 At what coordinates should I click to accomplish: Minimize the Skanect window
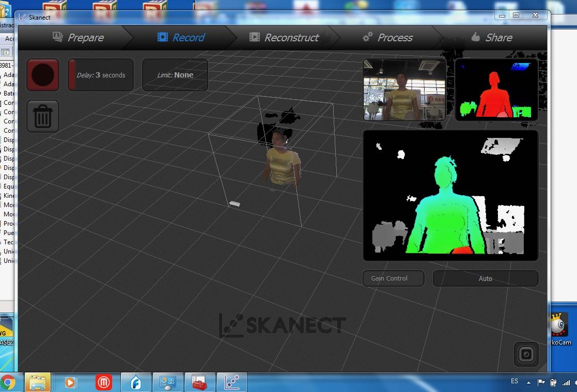coord(502,15)
